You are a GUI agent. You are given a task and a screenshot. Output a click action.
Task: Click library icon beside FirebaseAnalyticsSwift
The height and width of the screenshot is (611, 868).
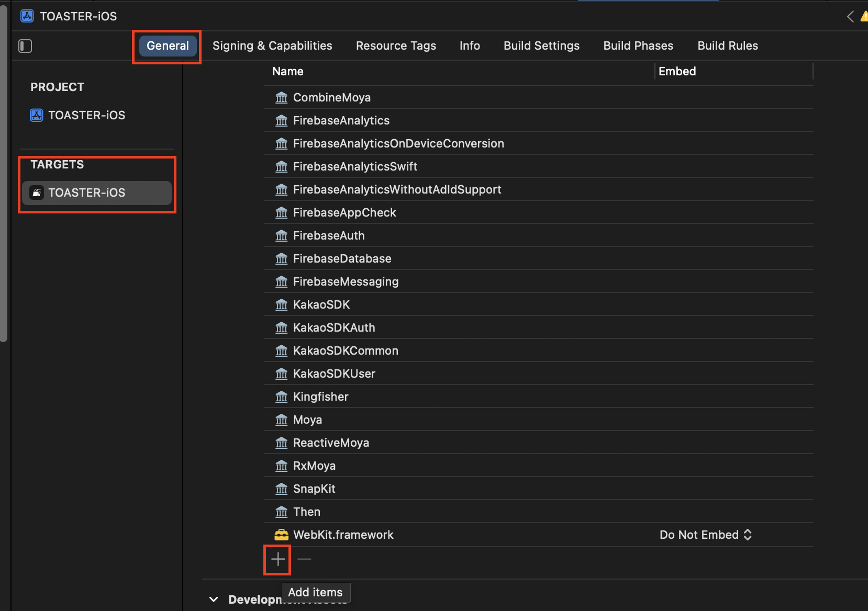pyautogui.click(x=282, y=167)
